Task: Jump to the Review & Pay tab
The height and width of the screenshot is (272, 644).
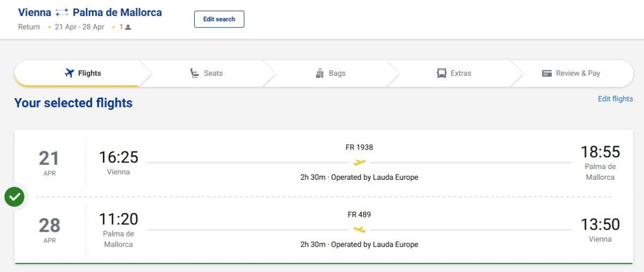Action: point(571,73)
